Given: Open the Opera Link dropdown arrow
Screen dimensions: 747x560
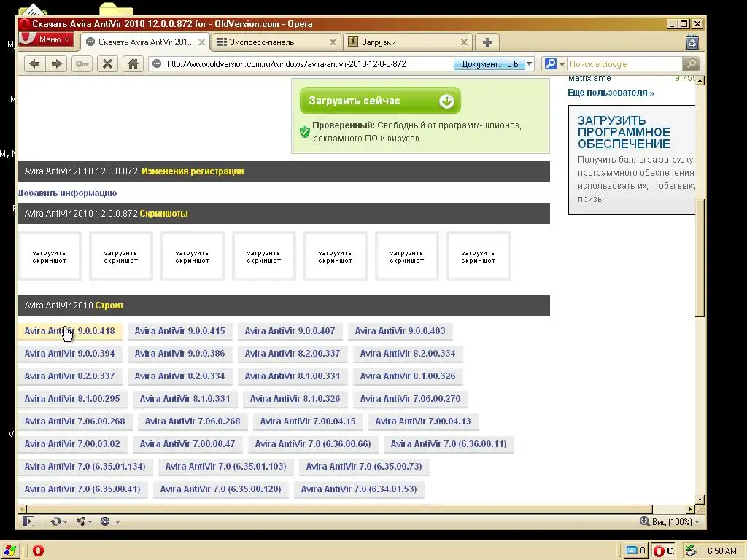Looking at the screenshot, I should 65,522.
